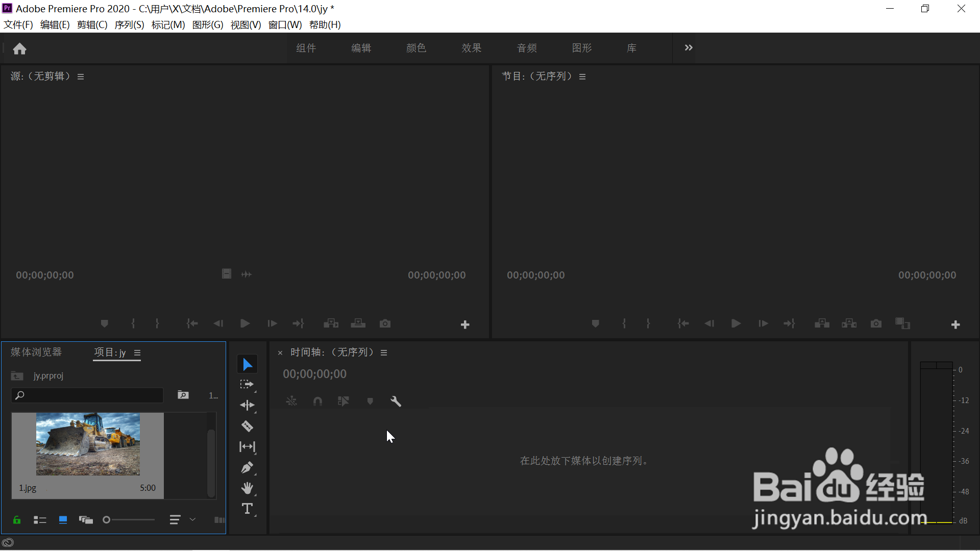Click Insert in Source monitor
980x551 pixels.
click(331, 323)
